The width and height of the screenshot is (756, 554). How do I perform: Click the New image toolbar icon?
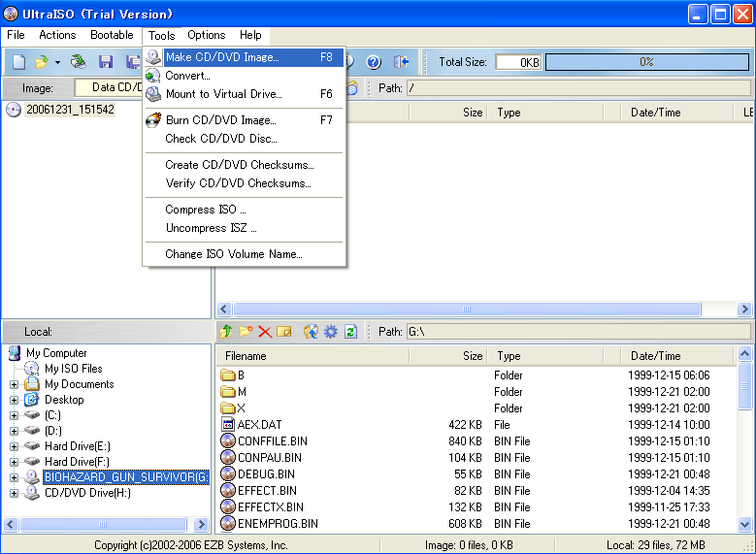pos(18,62)
